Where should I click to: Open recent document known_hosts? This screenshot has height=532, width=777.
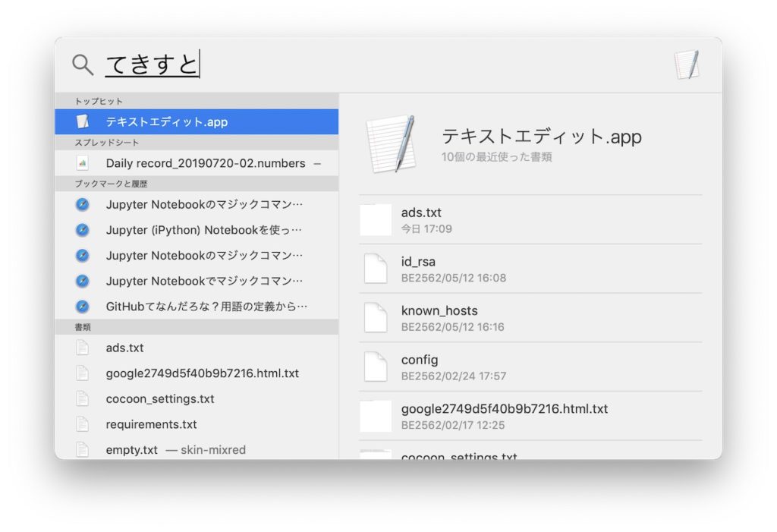point(530,318)
